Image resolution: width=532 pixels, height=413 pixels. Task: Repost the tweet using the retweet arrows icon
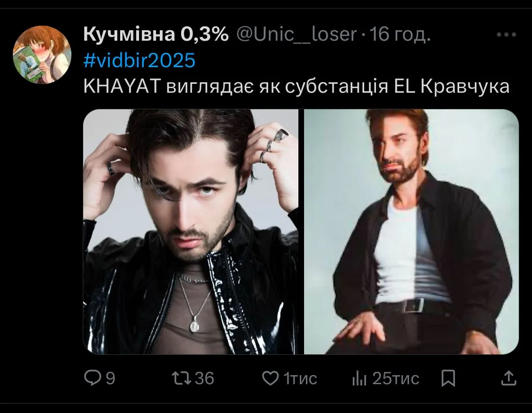click(182, 378)
